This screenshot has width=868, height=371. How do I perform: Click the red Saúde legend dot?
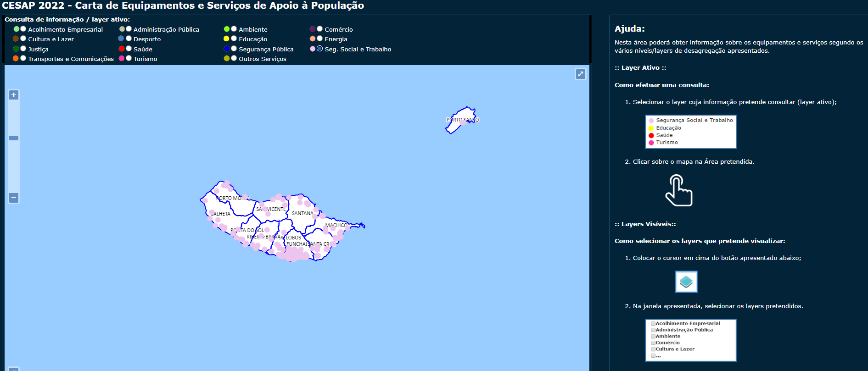click(122, 49)
